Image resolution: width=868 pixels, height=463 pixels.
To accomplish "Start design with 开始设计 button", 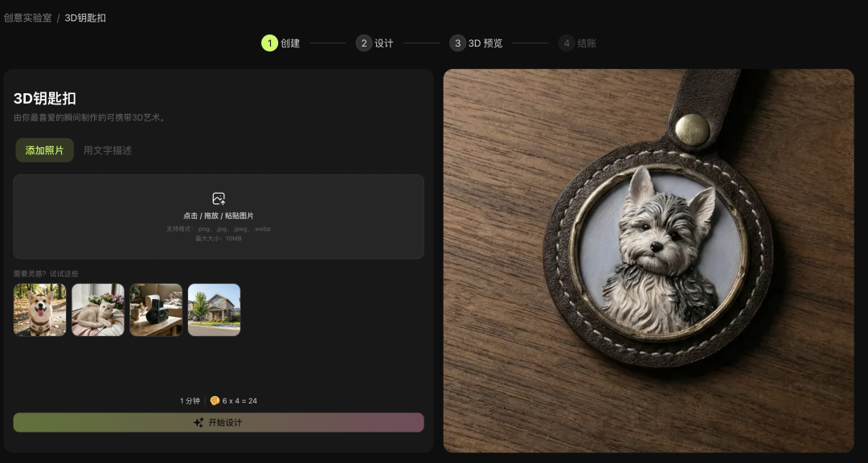I will click(x=219, y=423).
